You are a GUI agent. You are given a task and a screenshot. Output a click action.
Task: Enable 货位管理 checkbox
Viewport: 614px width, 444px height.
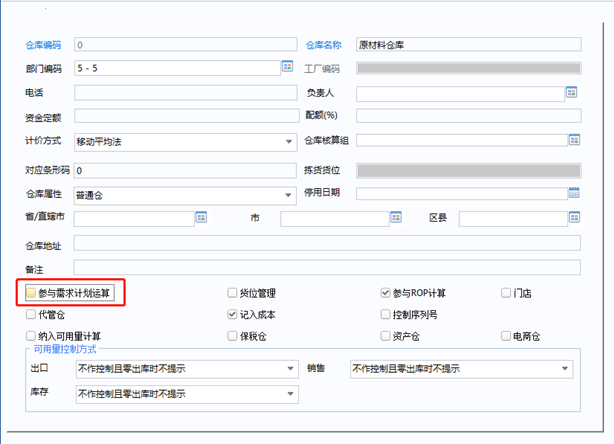click(232, 292)
